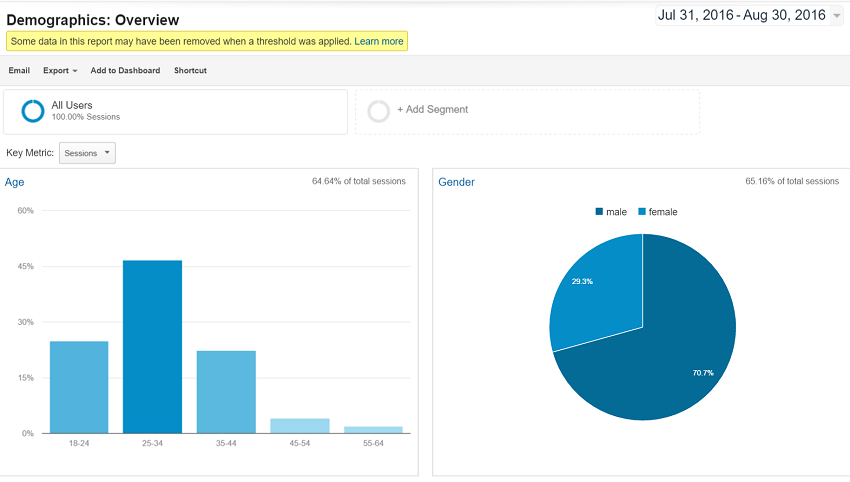The image size is (850, 482).
Task: Click the female legend color square
Action: [x=642, y=212]
